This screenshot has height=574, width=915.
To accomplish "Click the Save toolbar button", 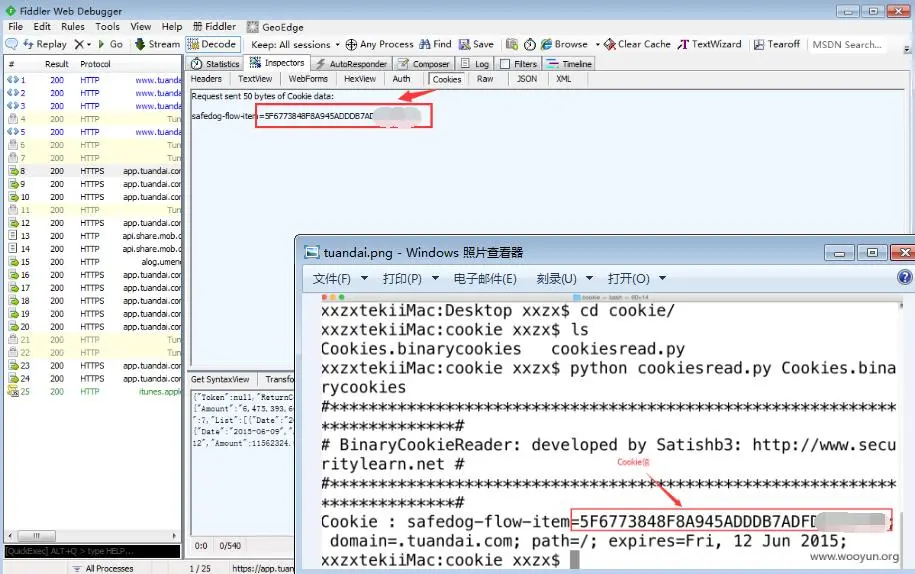I will 476,44.
